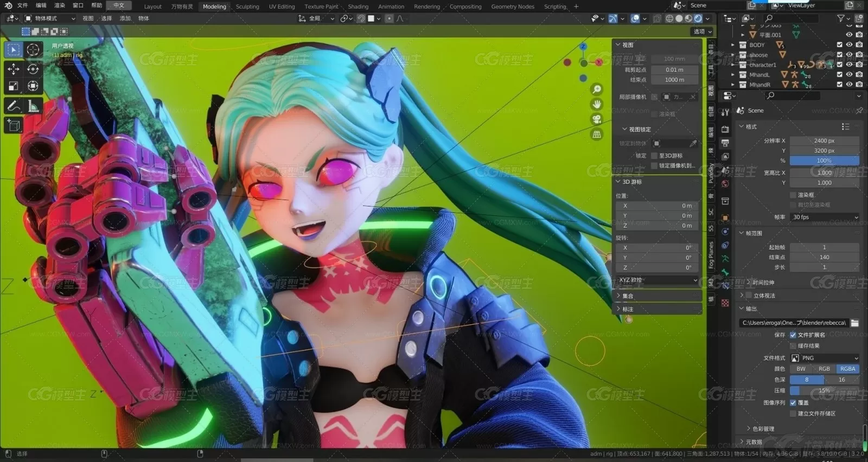The width and height of the screenshot is (868, 462).
Task: Switch to the Sculpting workspace tab
Action: (x=247, y=7)
